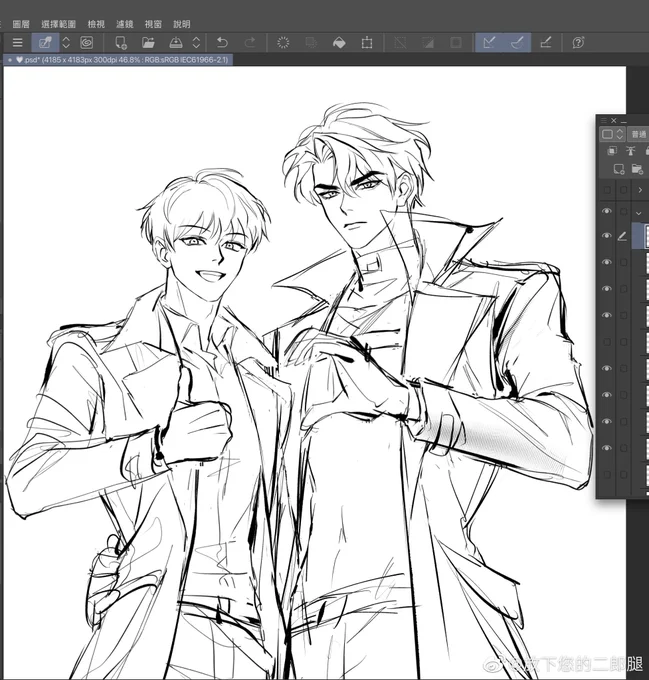Image resolution: width=649 pixels, height=680 pixels.
Task: Select the ♥.psd document tab
Action: point(118,60)
